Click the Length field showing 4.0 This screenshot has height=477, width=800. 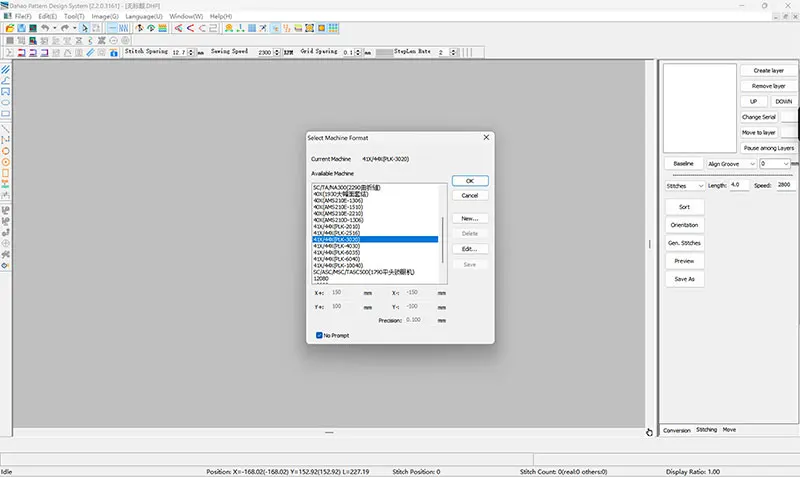(739, 185)
